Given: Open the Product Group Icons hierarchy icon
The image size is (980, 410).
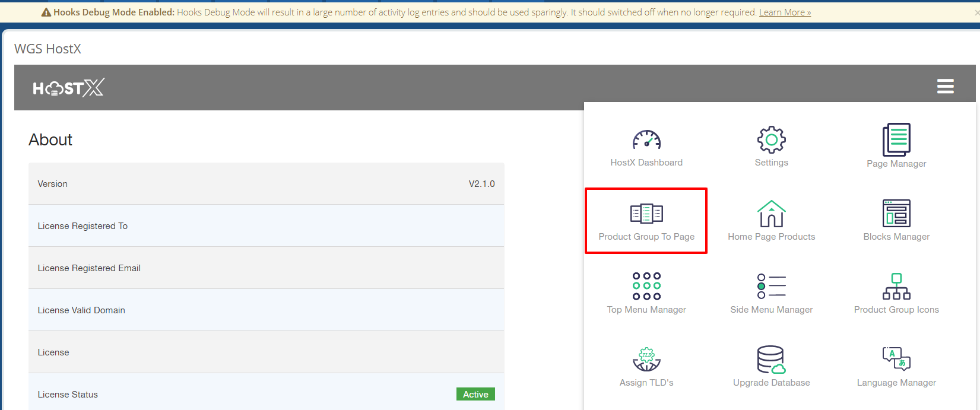Looking at the screenshot, I should tap(896, 286).
